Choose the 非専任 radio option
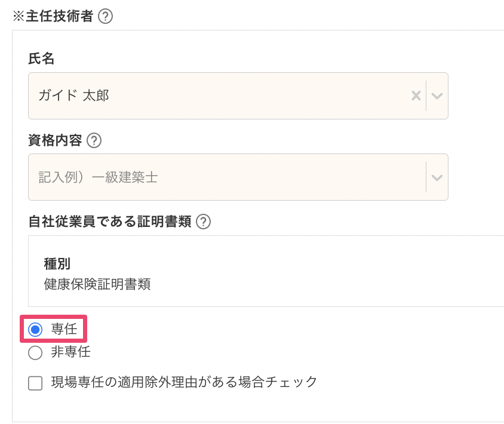The image size is (504, 424). click(x=35, y=352)
